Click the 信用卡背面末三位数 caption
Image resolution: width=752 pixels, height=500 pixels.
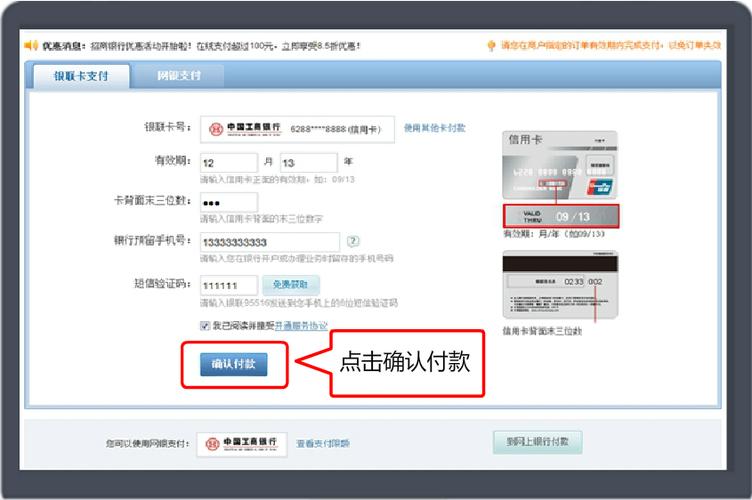click(542, 331)
